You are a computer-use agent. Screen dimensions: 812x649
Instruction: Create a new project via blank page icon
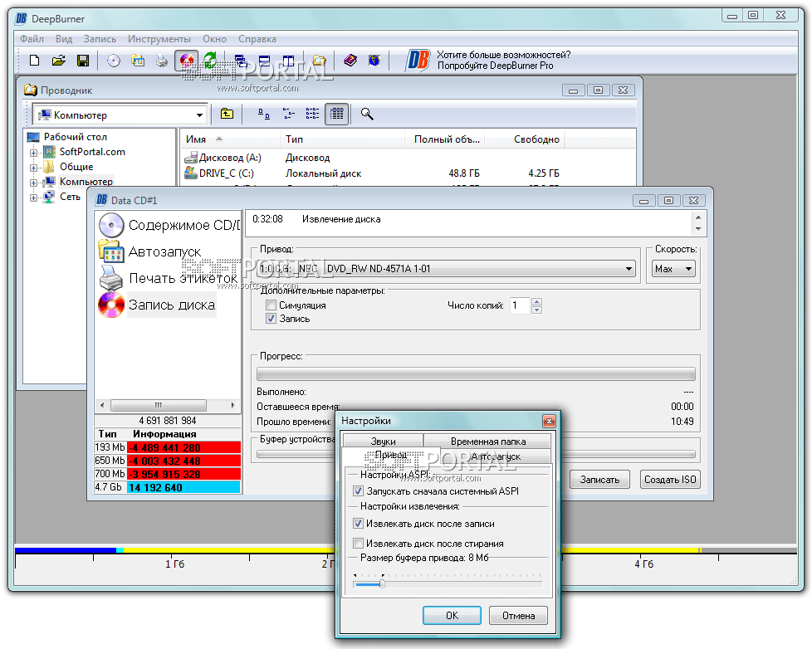point(34,61)
